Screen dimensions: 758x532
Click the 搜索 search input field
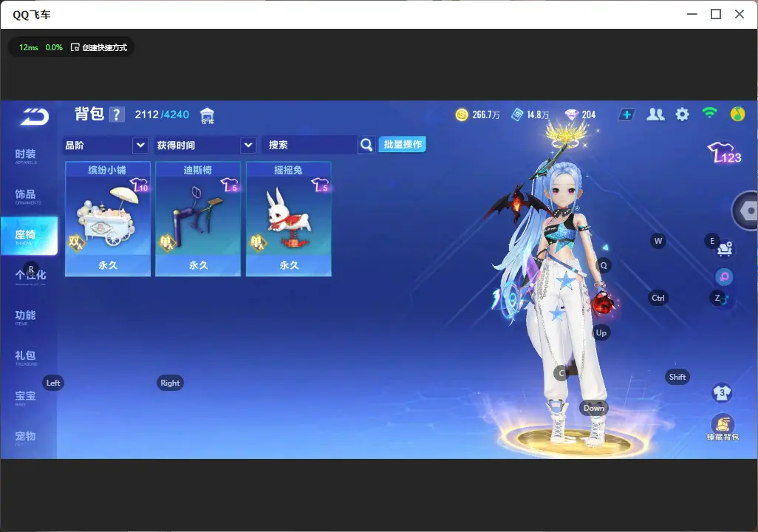point(310,145)
